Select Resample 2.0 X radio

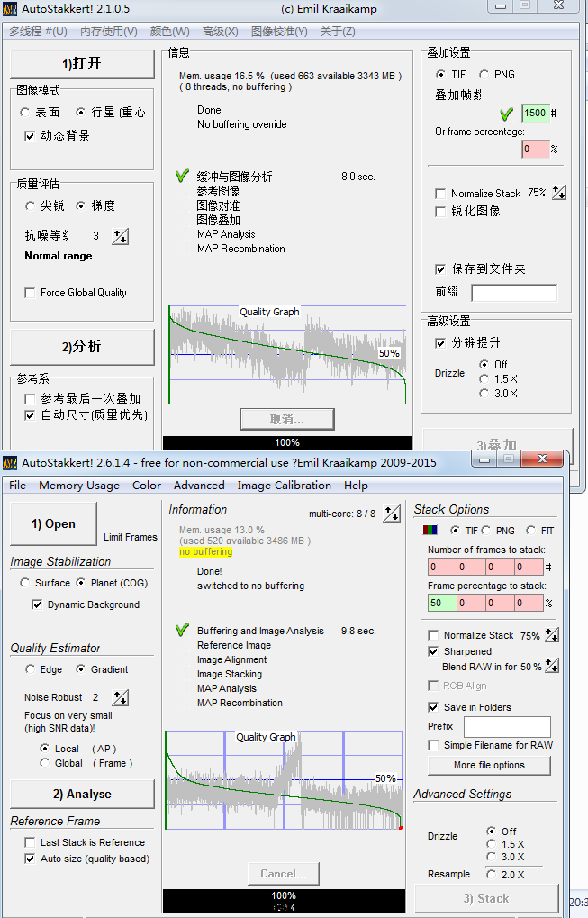click(492, 874)
